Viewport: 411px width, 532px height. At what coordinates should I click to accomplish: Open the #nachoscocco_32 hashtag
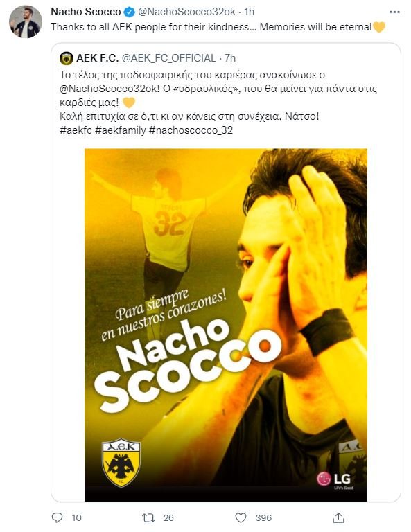[x=191, y=130]
